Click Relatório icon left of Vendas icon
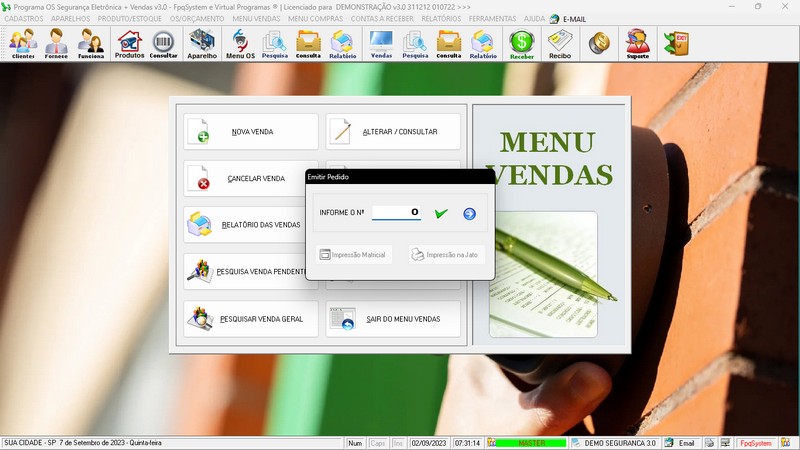The image size is (800, 450). 342,44
